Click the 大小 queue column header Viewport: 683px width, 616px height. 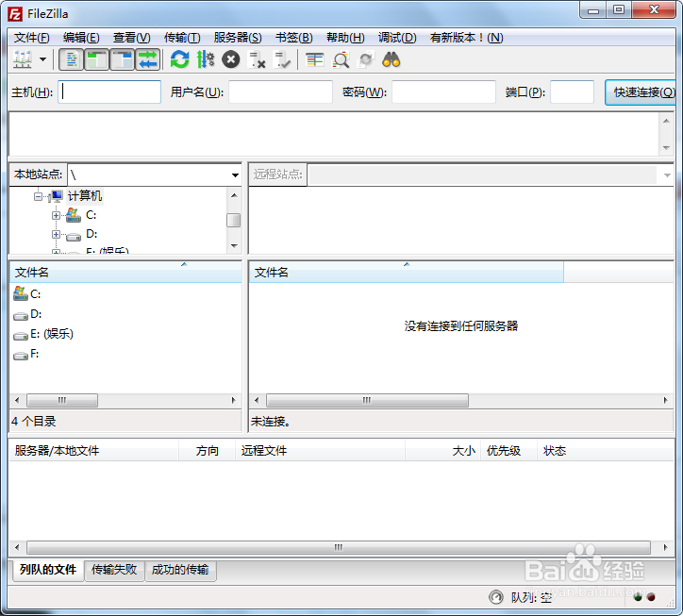(x=443, y=451)
